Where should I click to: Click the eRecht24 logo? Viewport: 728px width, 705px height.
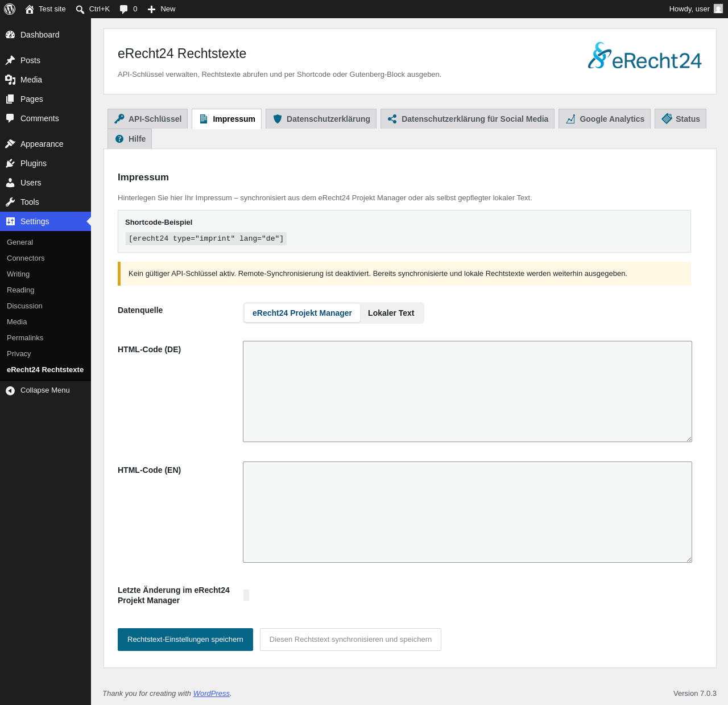pos(644,56)
